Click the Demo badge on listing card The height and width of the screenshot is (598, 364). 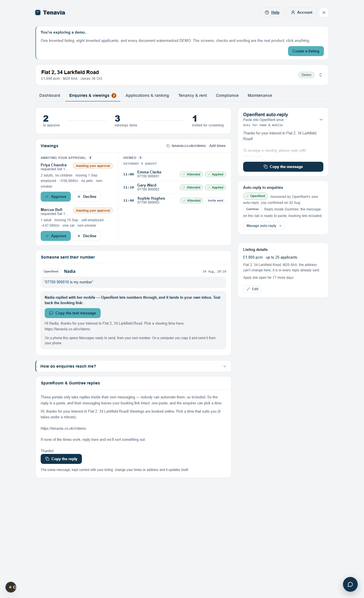pos(306,75)
